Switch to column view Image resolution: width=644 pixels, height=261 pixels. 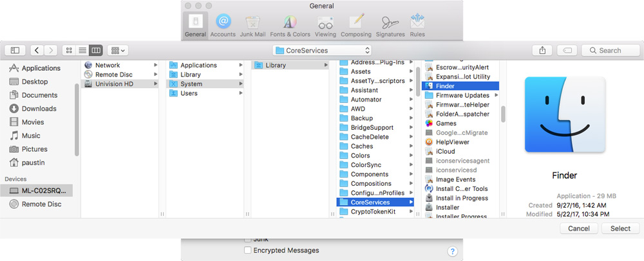(x=96, y=50)
